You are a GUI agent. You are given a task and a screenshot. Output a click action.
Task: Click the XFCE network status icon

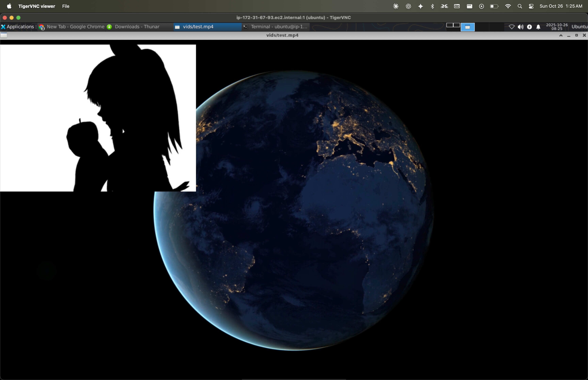pyautogui.click(x=511, y=27)
